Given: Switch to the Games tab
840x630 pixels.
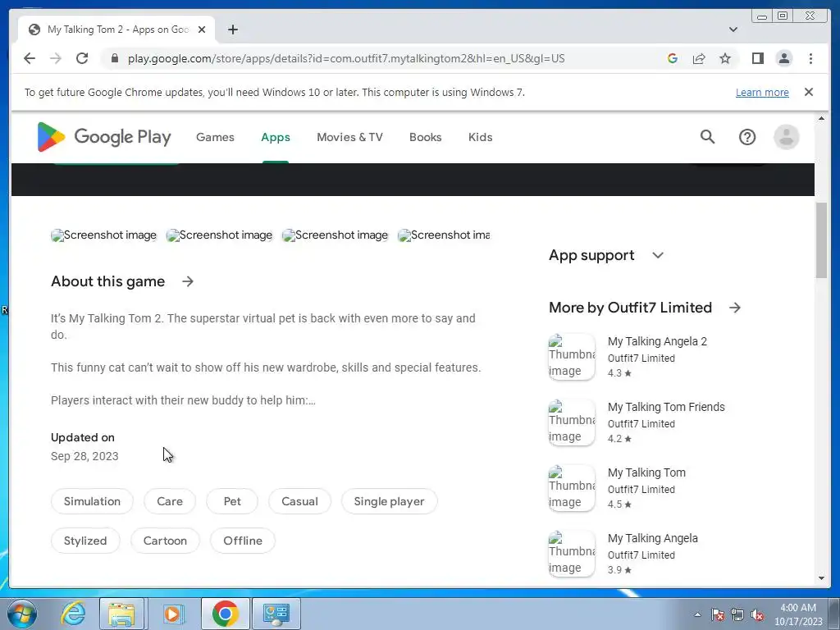Looking at the screenshot, I should pyautogui.click(x=215, y=137).
